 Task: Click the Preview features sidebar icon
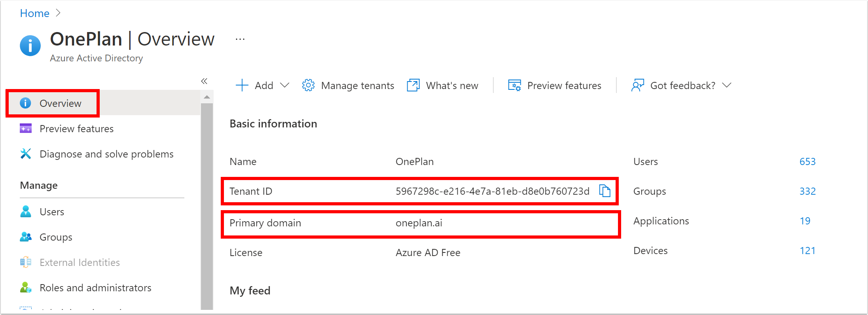(26, 129)
